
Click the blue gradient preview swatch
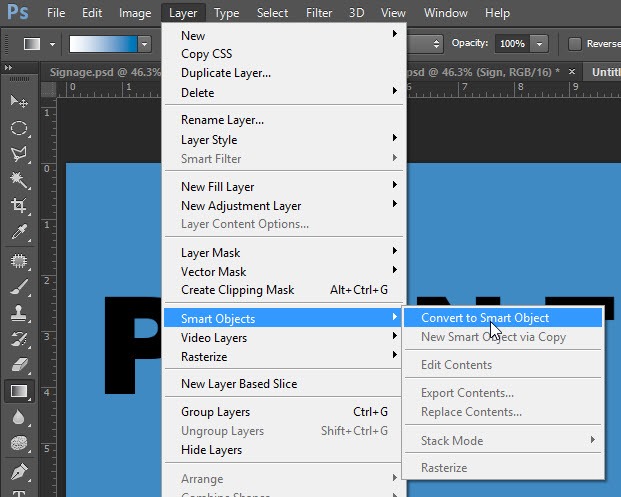click(x=103, y=44)
